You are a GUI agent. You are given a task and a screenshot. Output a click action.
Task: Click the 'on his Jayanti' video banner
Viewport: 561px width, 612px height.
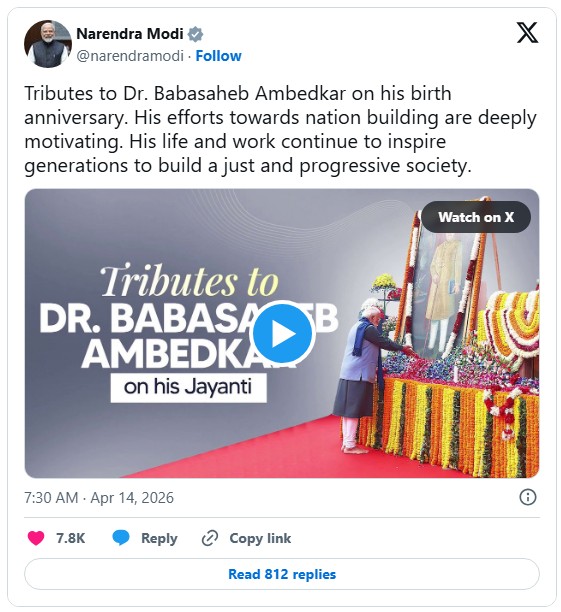click(x=188, y=387)
